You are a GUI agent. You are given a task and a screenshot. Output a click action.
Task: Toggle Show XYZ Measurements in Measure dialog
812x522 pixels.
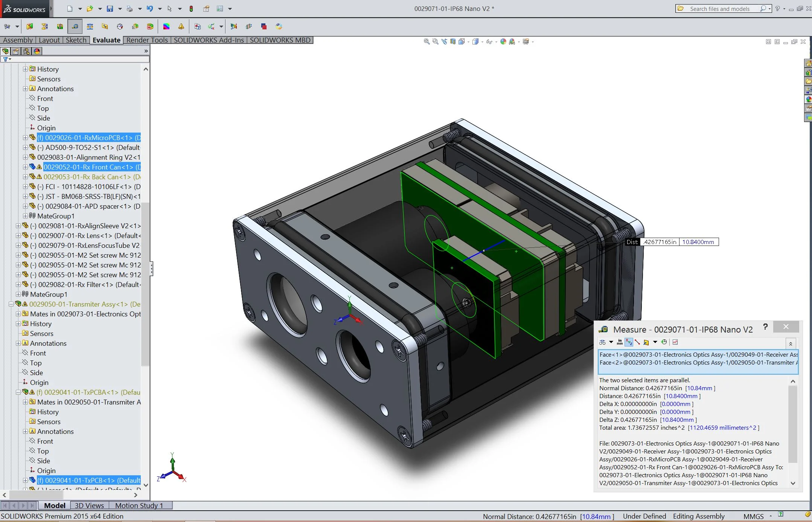(x=629, y=342)
